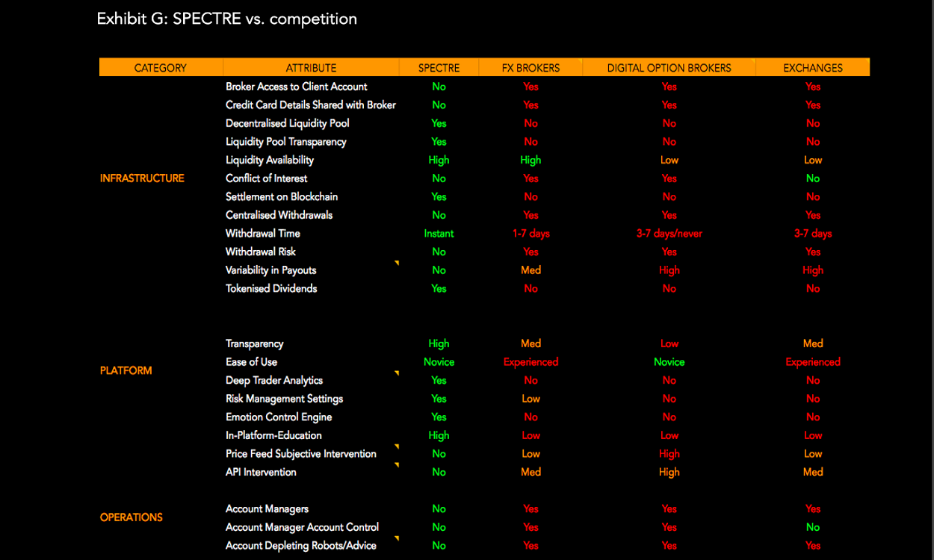Viewport: 934px width, 560px height.
Task: Click 'Centralised Withdrawals' attribute
Action: pos(279,215)
